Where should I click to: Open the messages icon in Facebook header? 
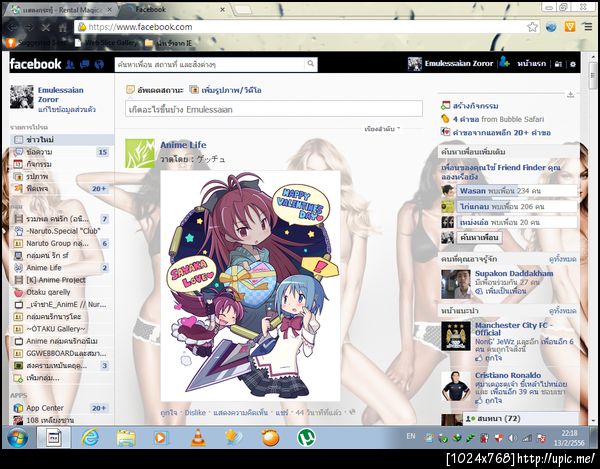[x=85, y=64]
